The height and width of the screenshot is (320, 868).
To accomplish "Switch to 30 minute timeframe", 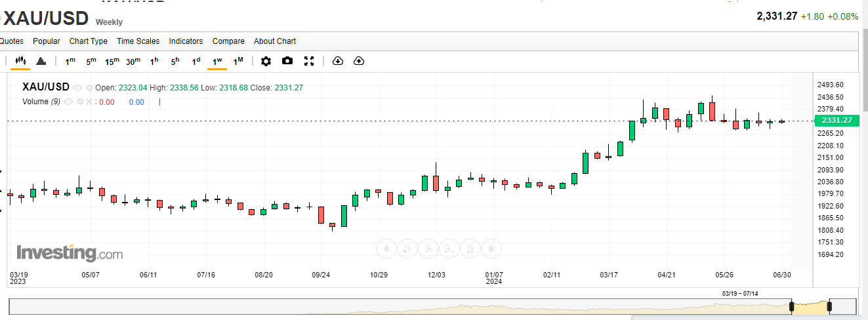I will point(133,61).
